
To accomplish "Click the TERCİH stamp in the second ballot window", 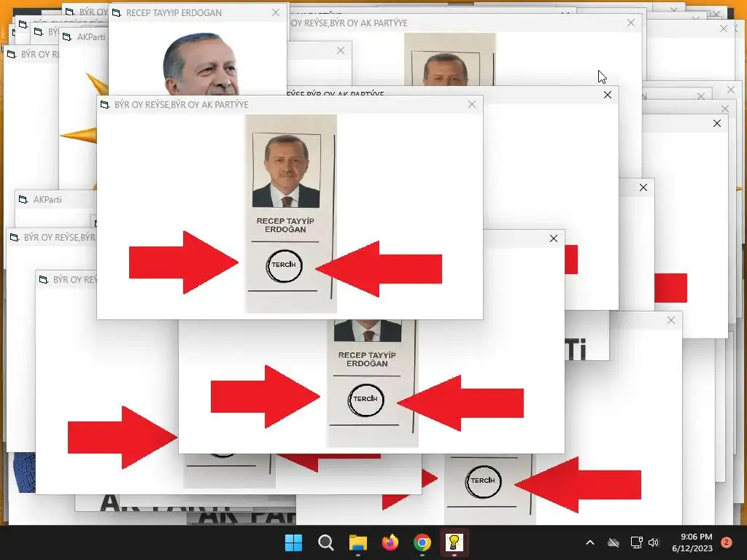I will tap(365, 400).
